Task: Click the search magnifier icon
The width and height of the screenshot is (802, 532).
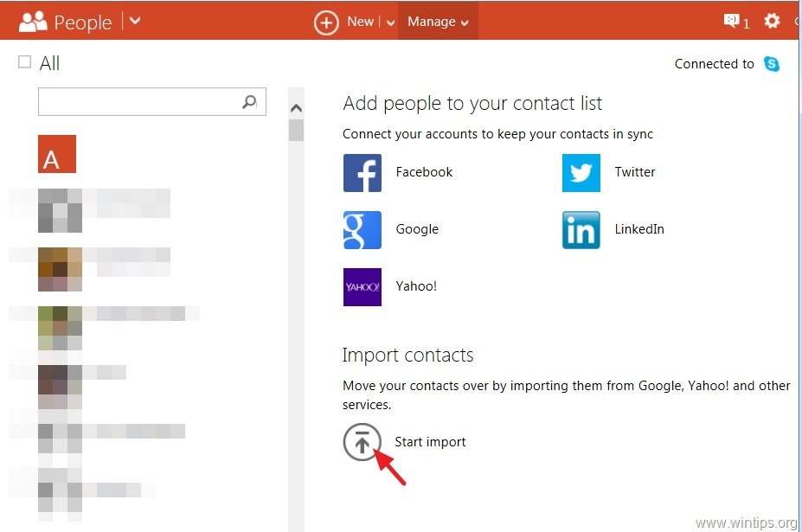Action: 249,102
